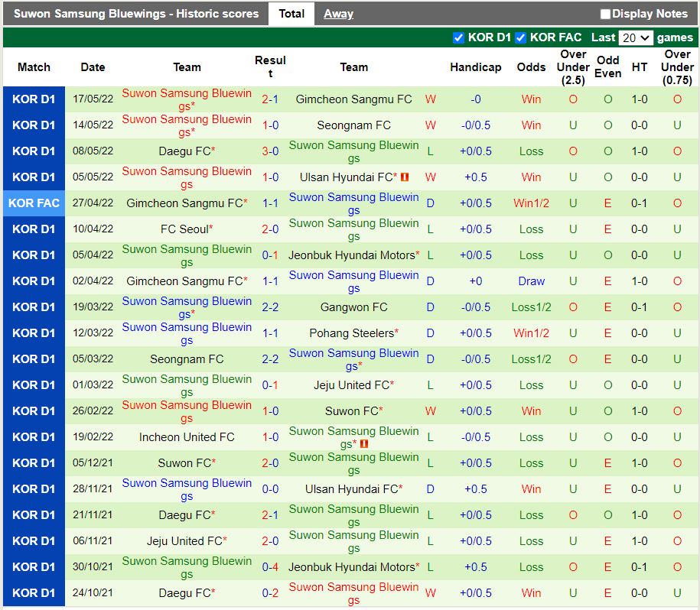Open the Pohang Steelers team link

[353, 333]
